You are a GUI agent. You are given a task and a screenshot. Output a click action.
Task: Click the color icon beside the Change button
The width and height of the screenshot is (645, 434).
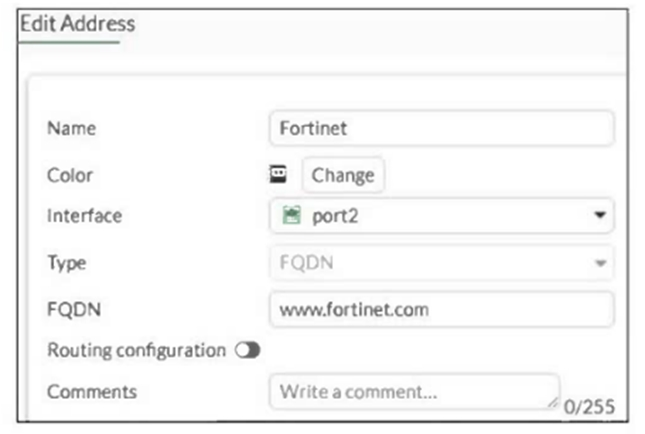(278, 174)
